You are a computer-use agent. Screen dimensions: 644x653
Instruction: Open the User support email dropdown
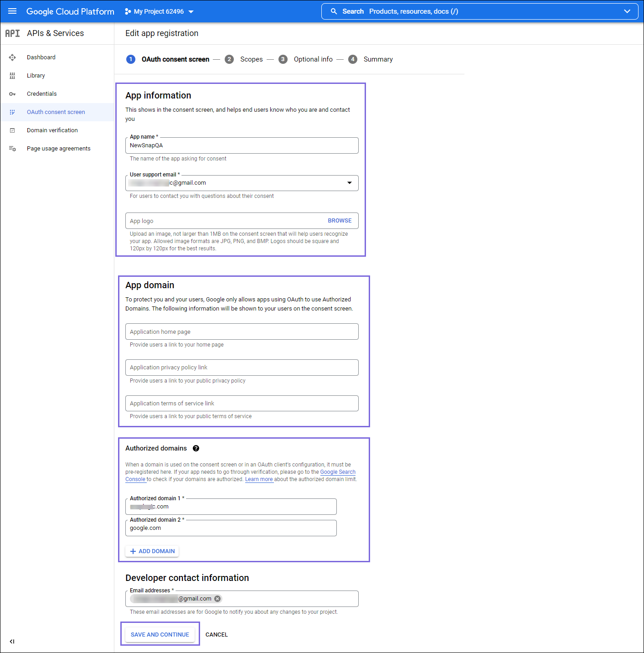[242, 183]
